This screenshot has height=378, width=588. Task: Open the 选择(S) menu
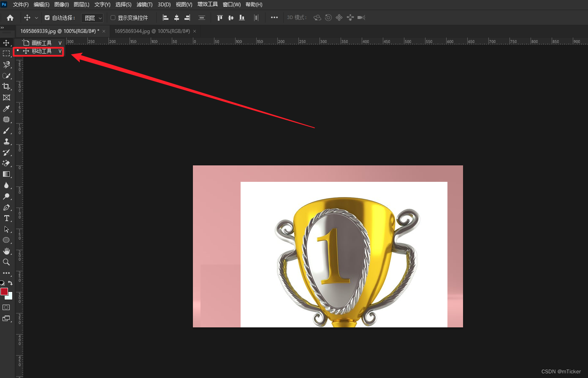[123, 5]
